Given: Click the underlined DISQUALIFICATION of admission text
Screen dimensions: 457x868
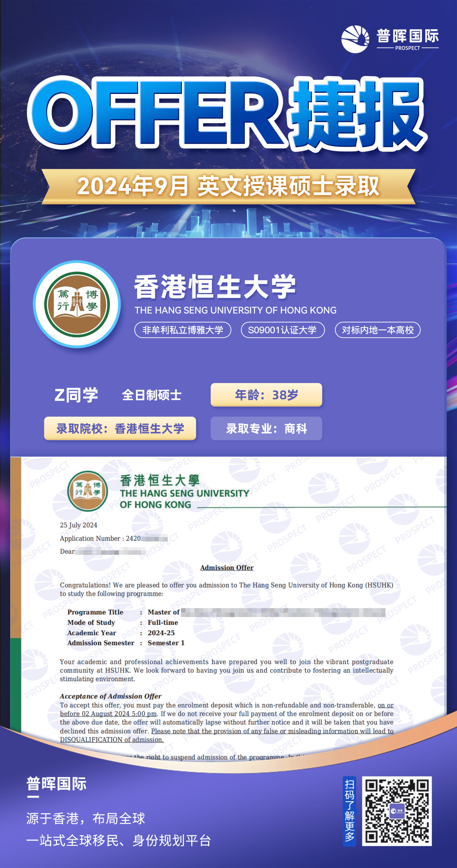Looking at the screenshot, I should tap(111, 739).
